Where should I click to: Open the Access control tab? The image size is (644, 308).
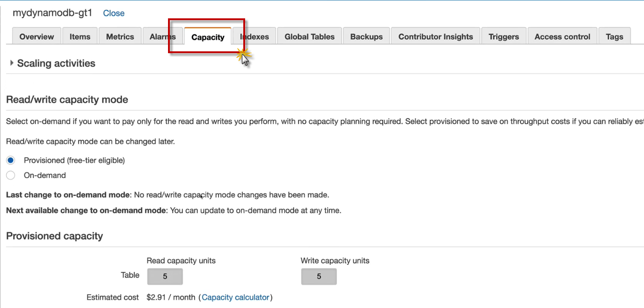click(562, 37)
